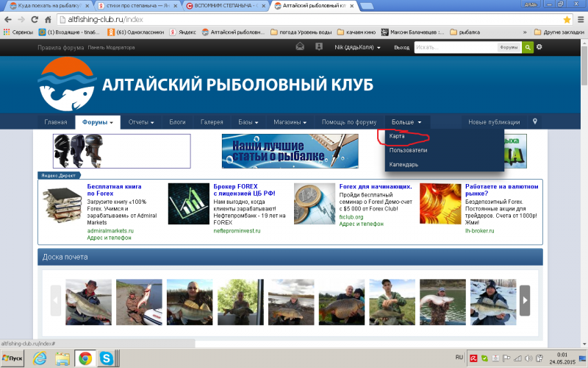Screen dimensions: 588x368
Task: Open Kaspersky tray icon
Action: 473,358
